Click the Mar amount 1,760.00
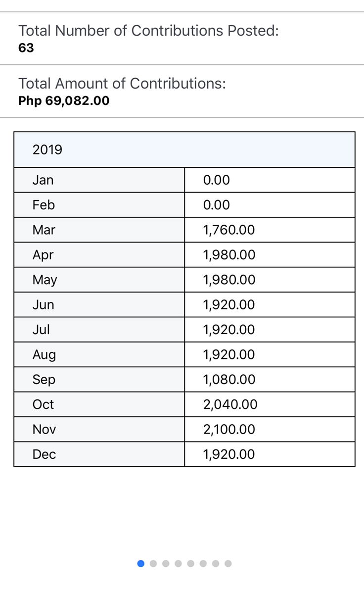The image size is (364, 592). click(x=229, y=230)
